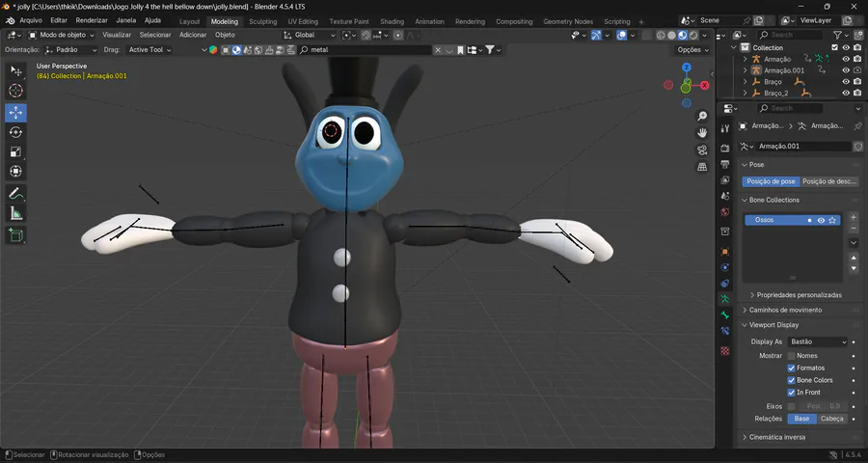Select the Cabeça relations button
This screenshot has height=463, width=868.
tap(832, 419)
